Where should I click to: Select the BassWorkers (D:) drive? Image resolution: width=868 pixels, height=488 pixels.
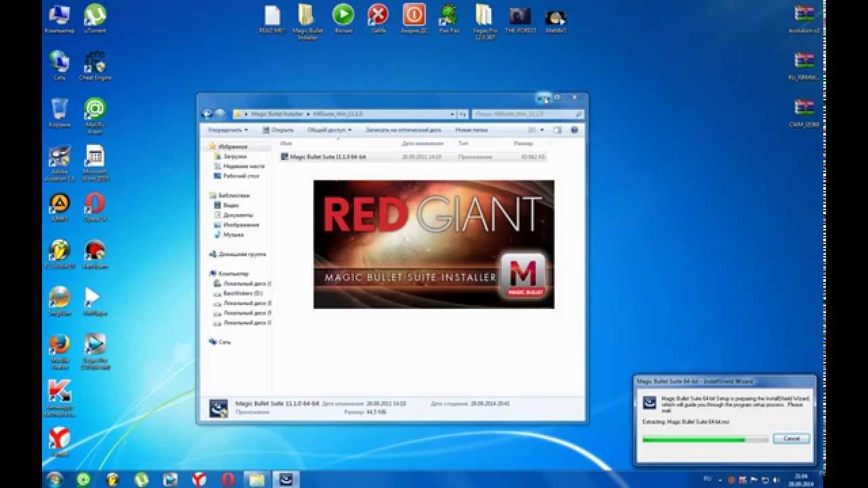point(238,293)
